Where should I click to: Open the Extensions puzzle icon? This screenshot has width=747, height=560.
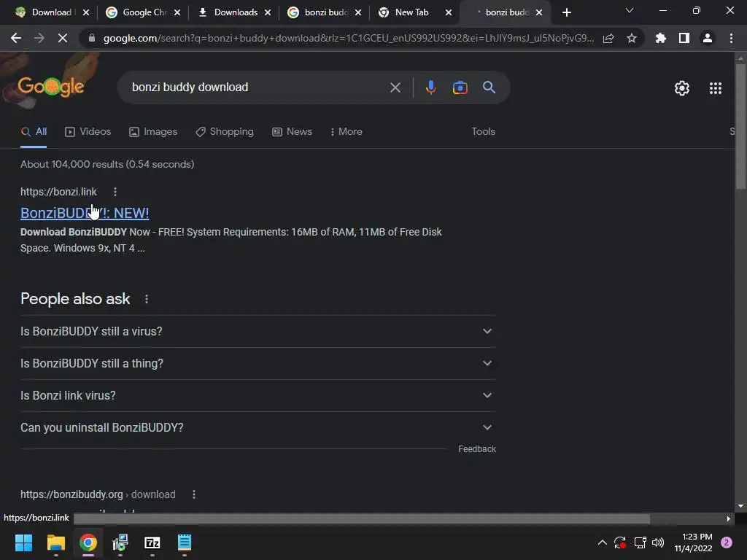(661, 38)
